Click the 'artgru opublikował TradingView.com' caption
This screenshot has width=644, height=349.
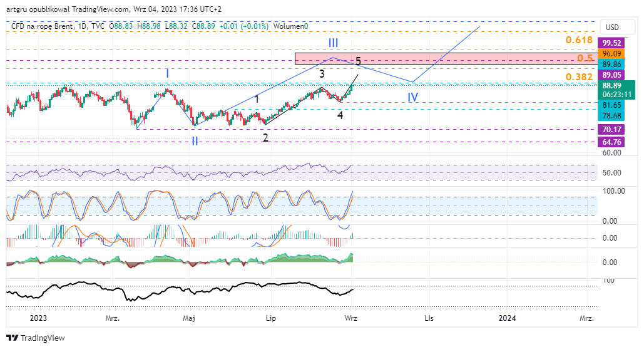point(68,9)
